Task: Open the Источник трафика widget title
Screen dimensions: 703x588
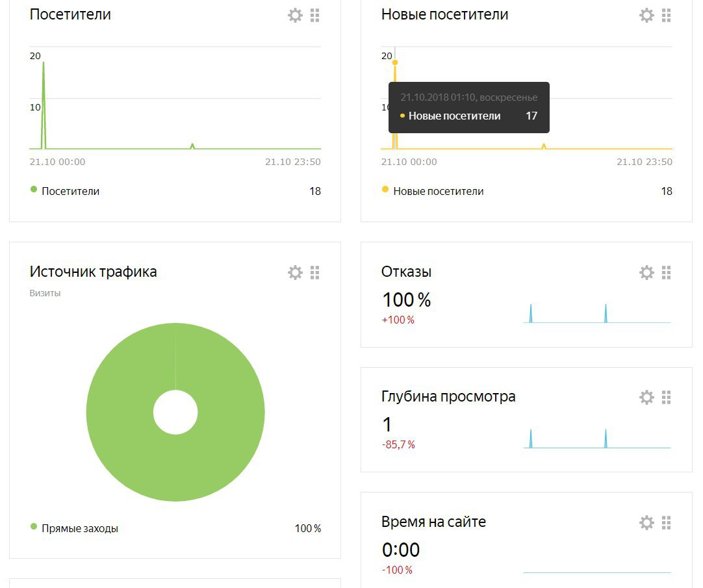Action: pyautogui.click(x=94, y=272)
